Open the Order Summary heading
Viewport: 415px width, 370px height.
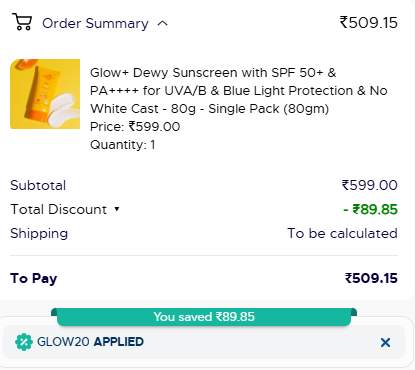point(95,23)
